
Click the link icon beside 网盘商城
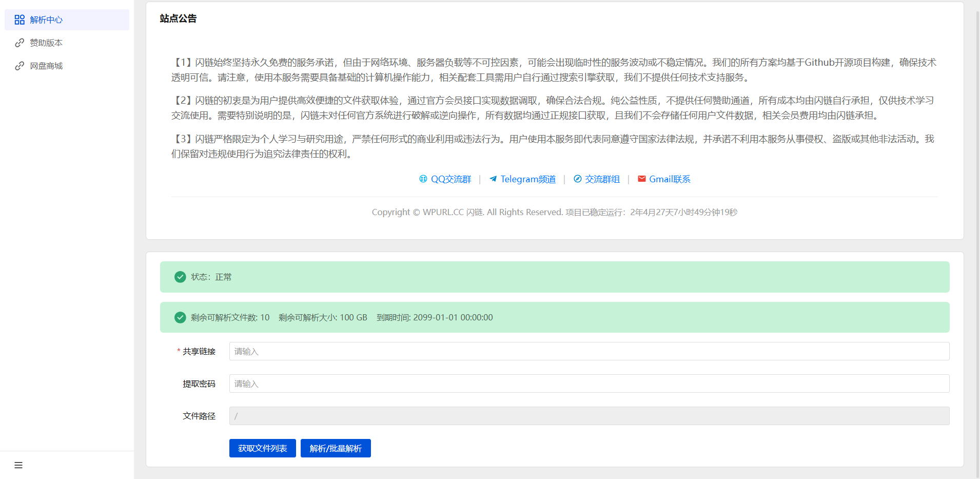[19, 66]
